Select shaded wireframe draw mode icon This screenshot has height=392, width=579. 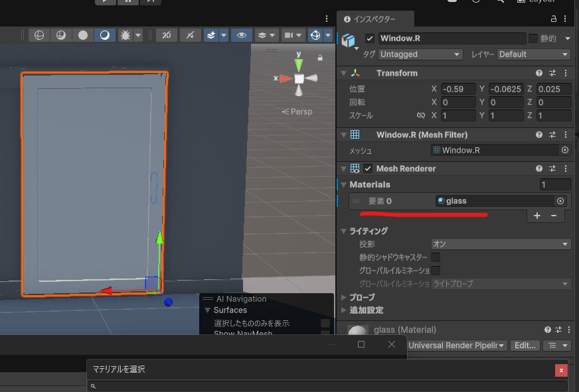tap(61, 35)
